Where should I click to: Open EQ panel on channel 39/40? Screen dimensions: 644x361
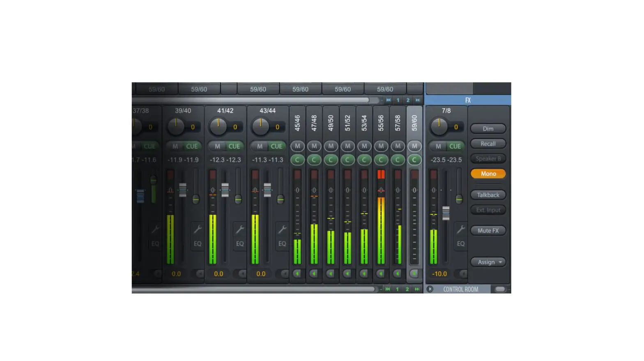point(198,244)
